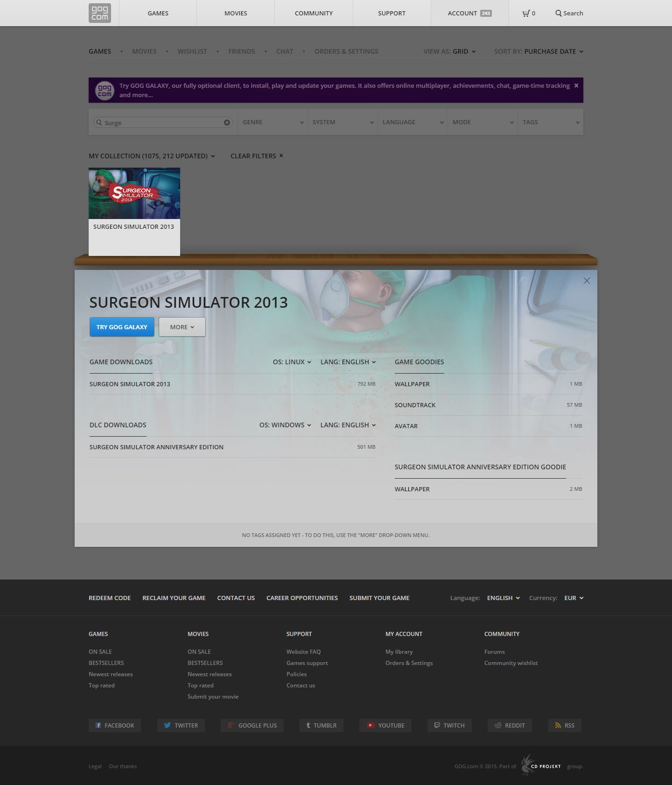Clear the Surge search text field
The image size is (672, 785).
point(227,122)
